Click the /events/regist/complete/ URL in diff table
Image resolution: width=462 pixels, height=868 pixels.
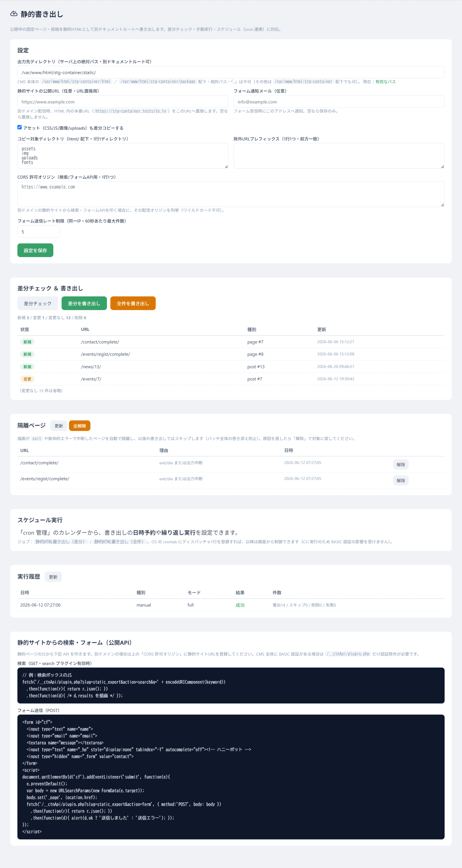[x=106, y=354]
